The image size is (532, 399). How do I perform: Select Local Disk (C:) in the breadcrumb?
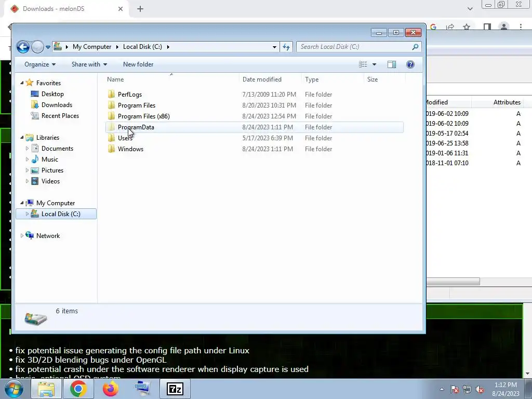click(x=142, y=47)
